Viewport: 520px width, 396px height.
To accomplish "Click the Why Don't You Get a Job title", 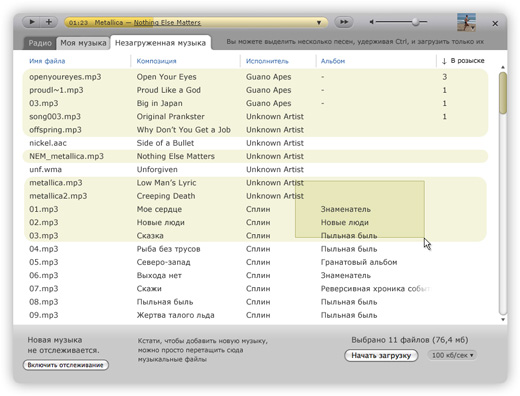I will tap(183, 130).
